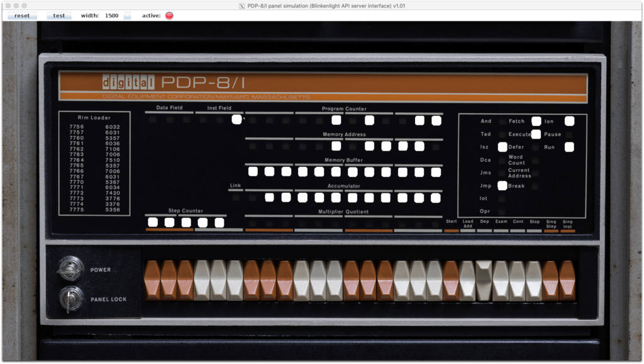Flip switch register bit 0 brown switch
This screenshot has height=364, width=644.
click(252, 280)
